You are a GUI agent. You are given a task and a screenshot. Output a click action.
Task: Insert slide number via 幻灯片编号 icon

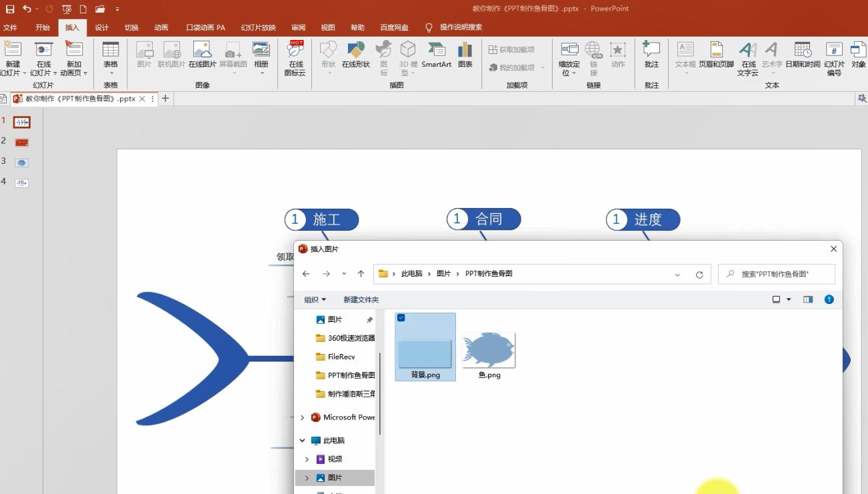tap(833, 58)
